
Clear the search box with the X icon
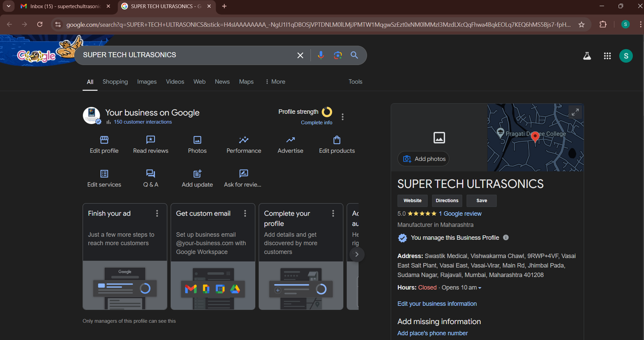tap(300, 55)
